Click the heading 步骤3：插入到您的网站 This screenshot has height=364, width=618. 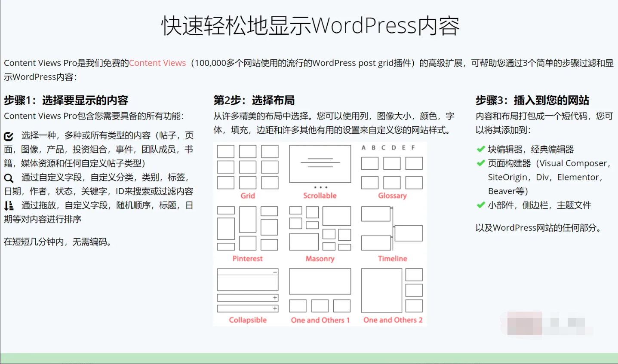pos(532,101)
